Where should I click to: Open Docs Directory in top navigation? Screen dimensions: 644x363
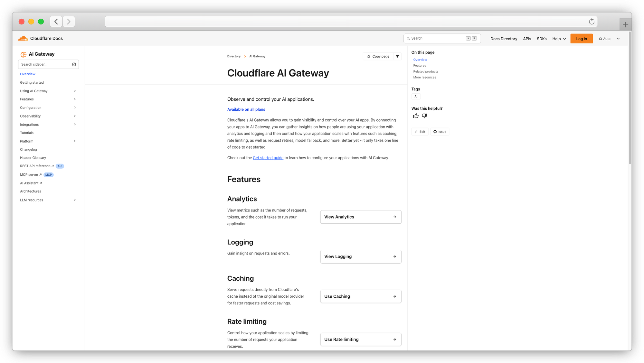(504, 39)
